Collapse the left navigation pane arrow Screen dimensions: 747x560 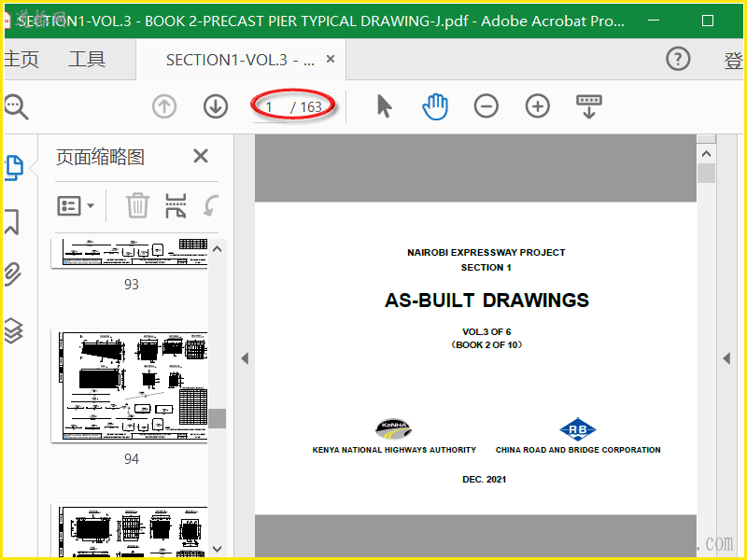[245, 358]
